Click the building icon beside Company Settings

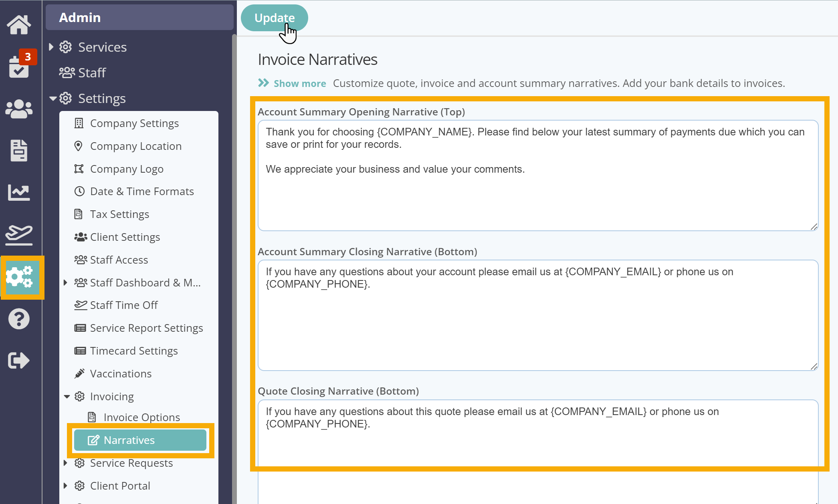79,123
